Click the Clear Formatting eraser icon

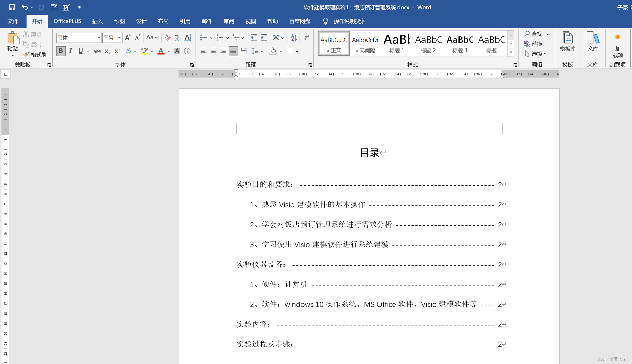click(x=167, y=37)
